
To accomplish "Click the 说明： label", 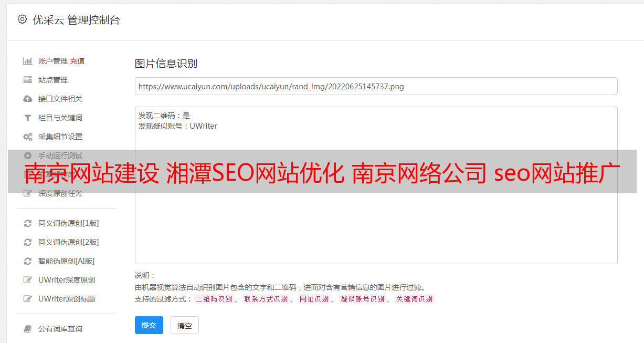I will point(145,275).
